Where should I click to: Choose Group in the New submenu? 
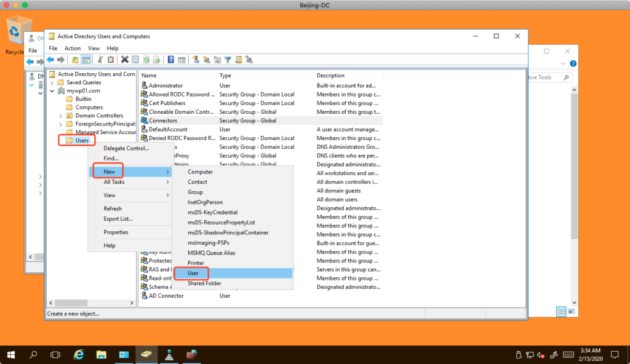(x=195, y=192)
